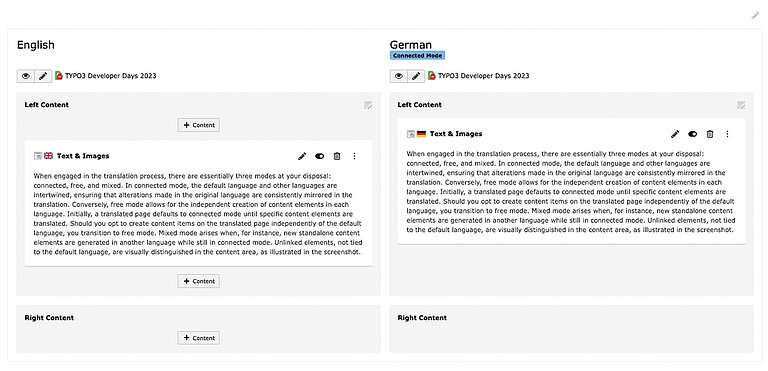Edit English Left Content column icon
Image resolution: width=768 pixels, height=371 pixels.
coord(368,105)
